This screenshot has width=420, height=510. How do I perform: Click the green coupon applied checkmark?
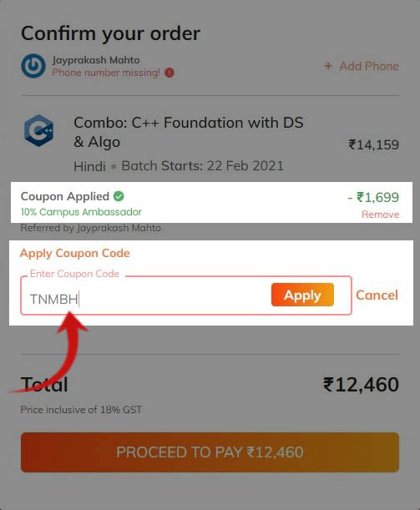point(119,196)
